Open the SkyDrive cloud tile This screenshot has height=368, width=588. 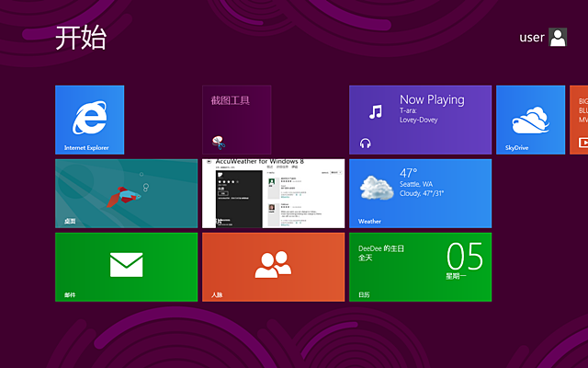[531, 120]
